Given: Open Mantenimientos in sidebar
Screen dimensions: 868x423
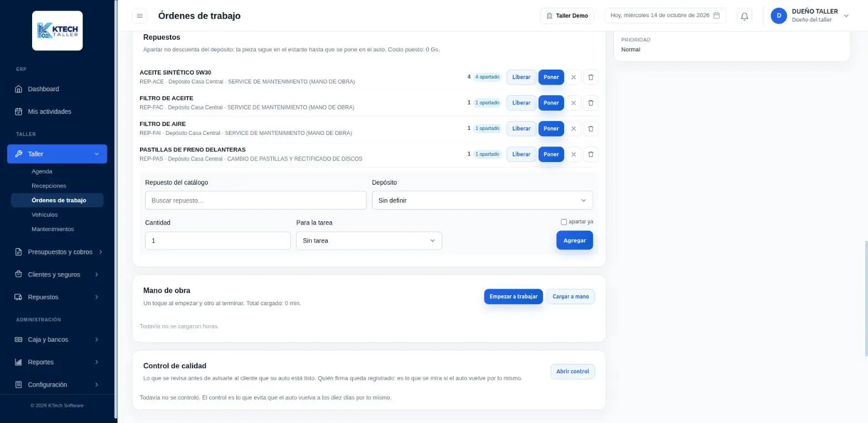Looking at the screenshot, I should (53, 229).
